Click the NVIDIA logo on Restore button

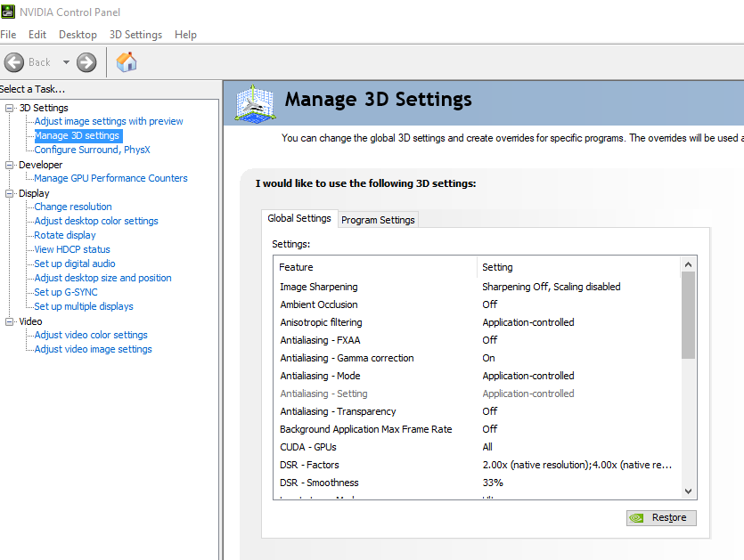[636, 518]
